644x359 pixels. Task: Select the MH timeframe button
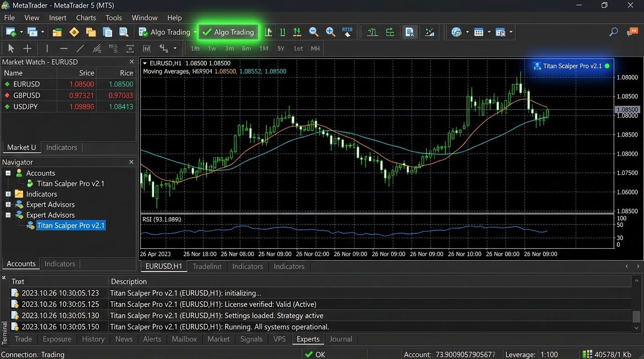click(315, 49)
